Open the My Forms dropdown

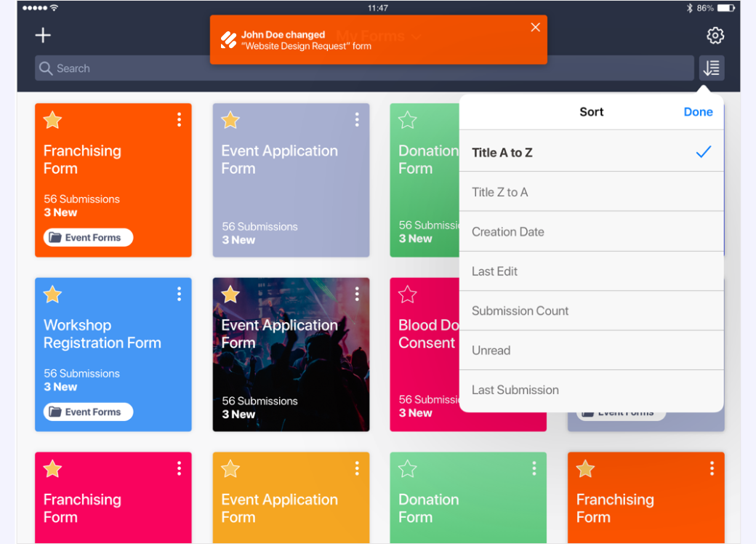[x=375, y=36]
